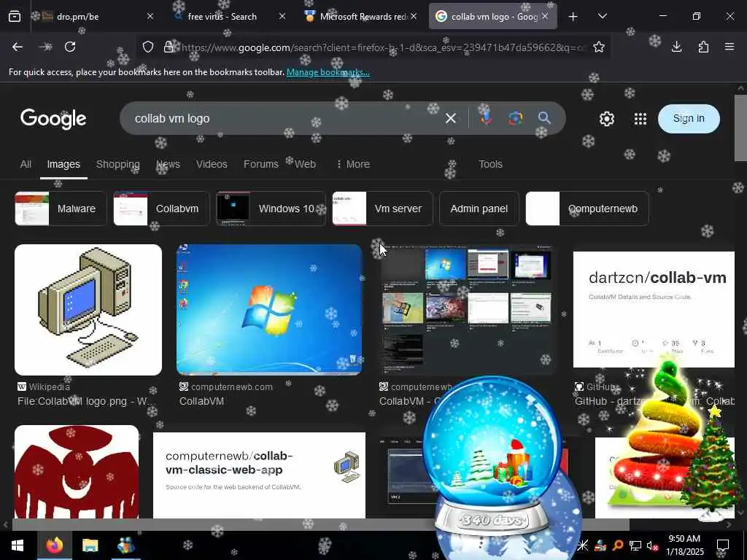Start Google voice search microphone
747x560 pixels.
(x=485, y=117)
